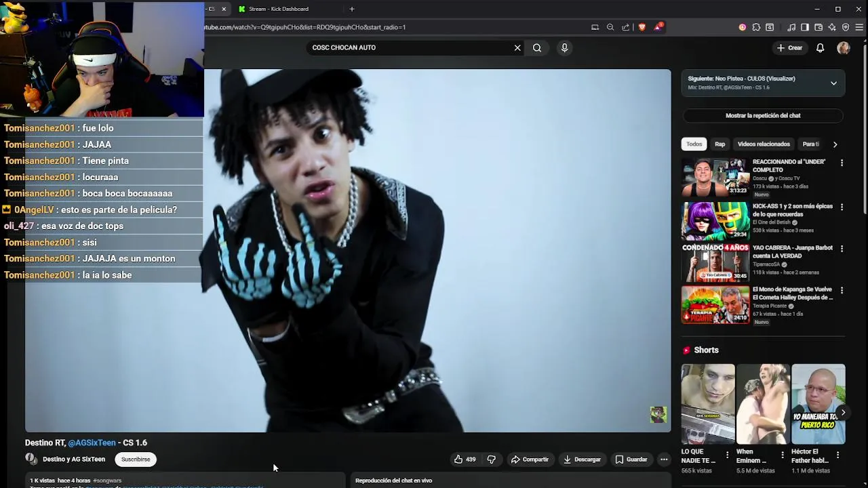Toggle the browser sidebar panel icon
The height and width of the screenshot is (488, 868).
tap(804, 27)
